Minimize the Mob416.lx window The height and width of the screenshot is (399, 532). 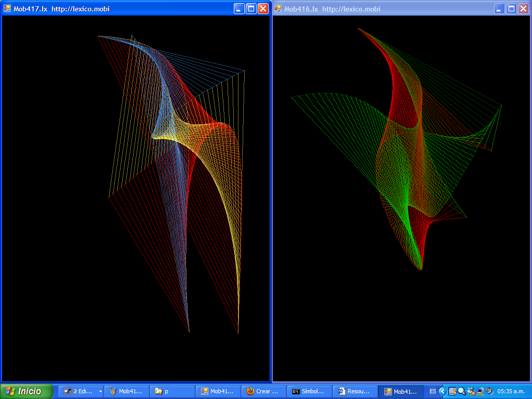pyautogui.click(x=499, y=9)
